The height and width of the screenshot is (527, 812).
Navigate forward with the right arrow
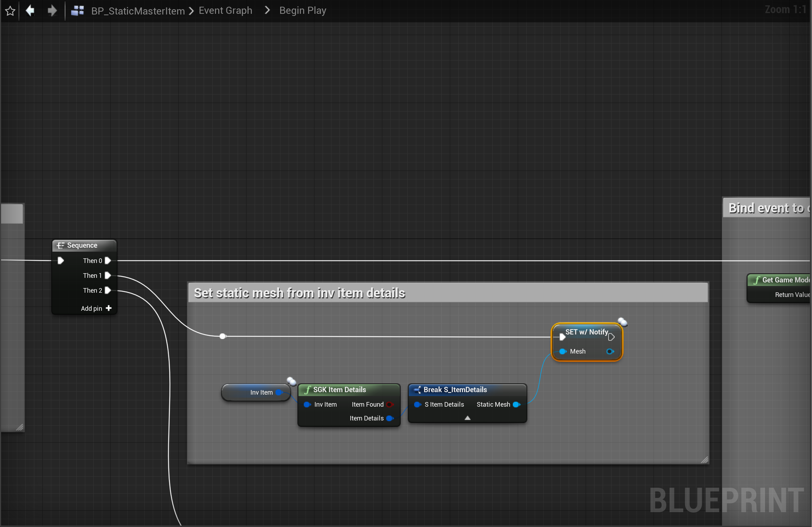tap(52, 11)
